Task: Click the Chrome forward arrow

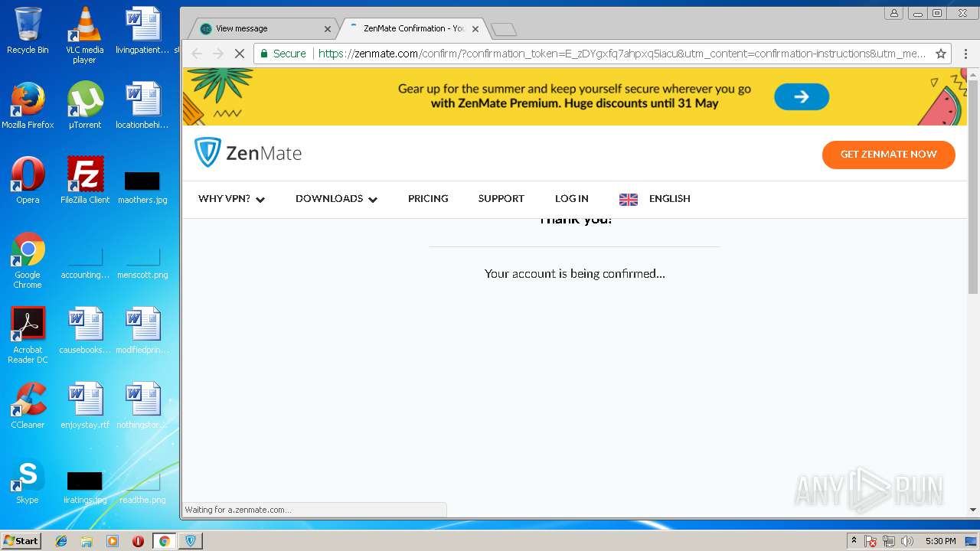Action: tap(217, 54)
